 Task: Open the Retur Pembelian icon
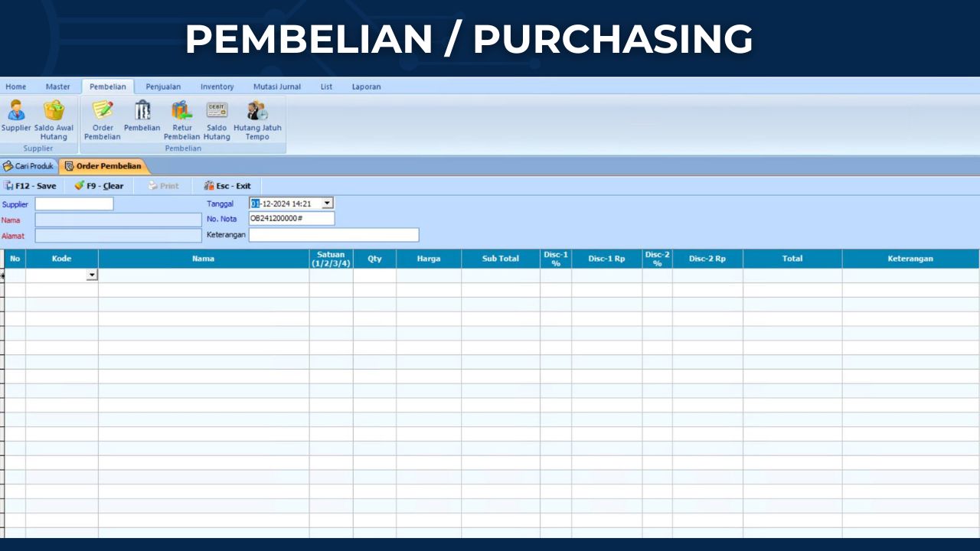(181, 112)
